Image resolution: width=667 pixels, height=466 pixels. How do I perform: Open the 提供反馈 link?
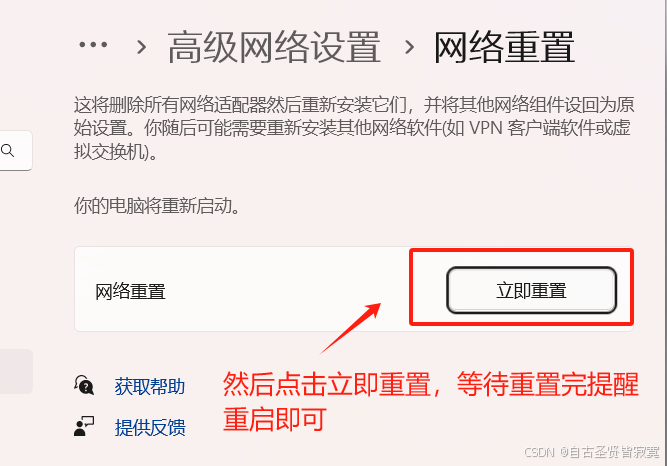pos(150,427)
